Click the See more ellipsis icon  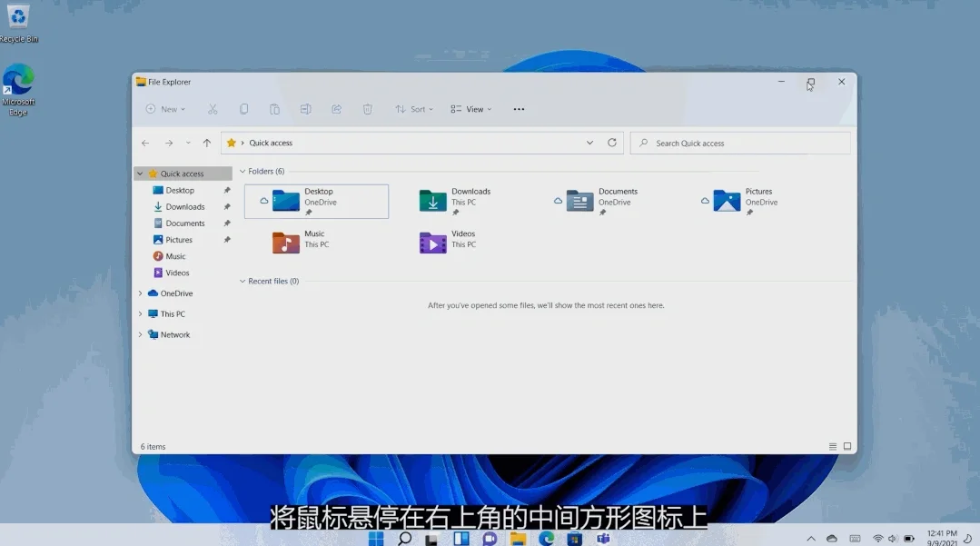click(x=519, y=108)
